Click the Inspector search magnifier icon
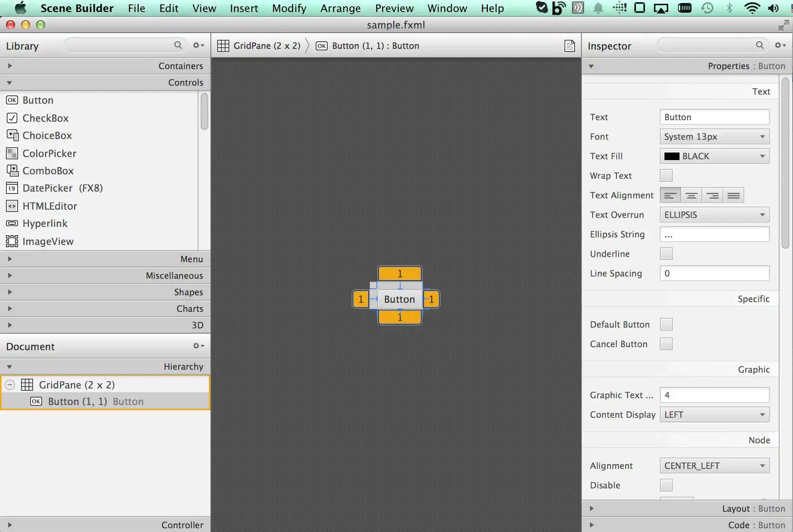This screenshot has width=793, height=532. [760, 45]
